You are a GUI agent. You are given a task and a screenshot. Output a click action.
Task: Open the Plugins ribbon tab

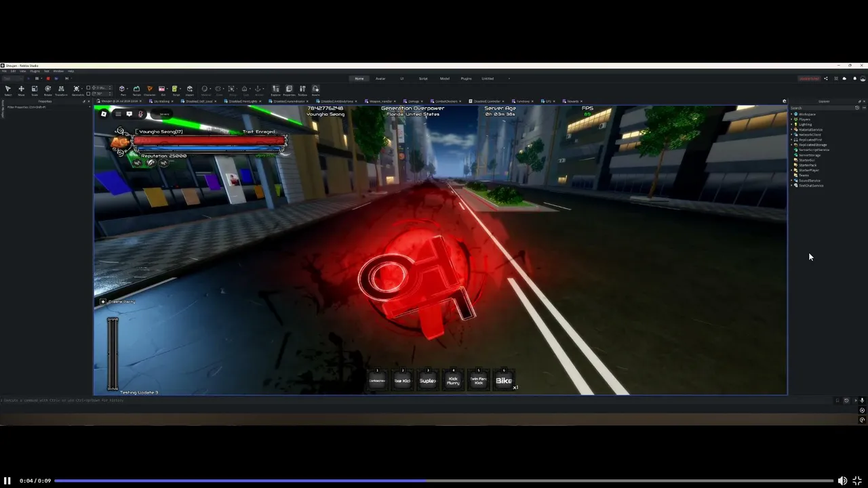coord(467,79)
